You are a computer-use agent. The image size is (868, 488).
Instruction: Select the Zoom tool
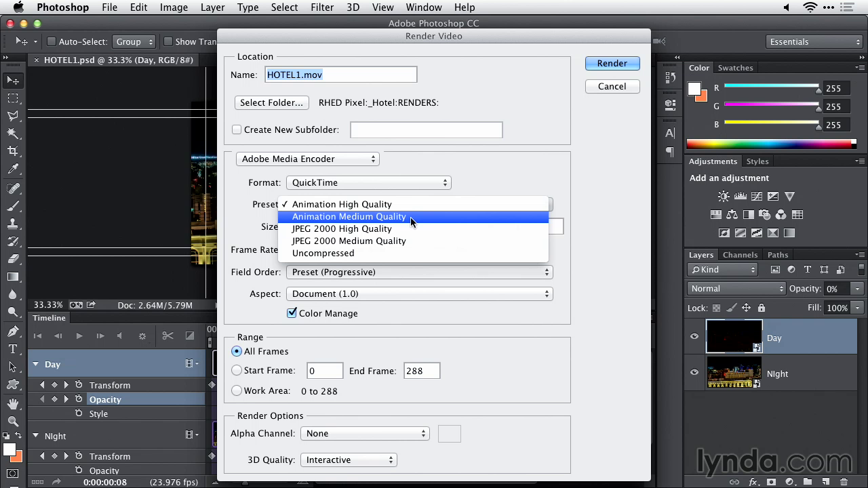(13, 422)
